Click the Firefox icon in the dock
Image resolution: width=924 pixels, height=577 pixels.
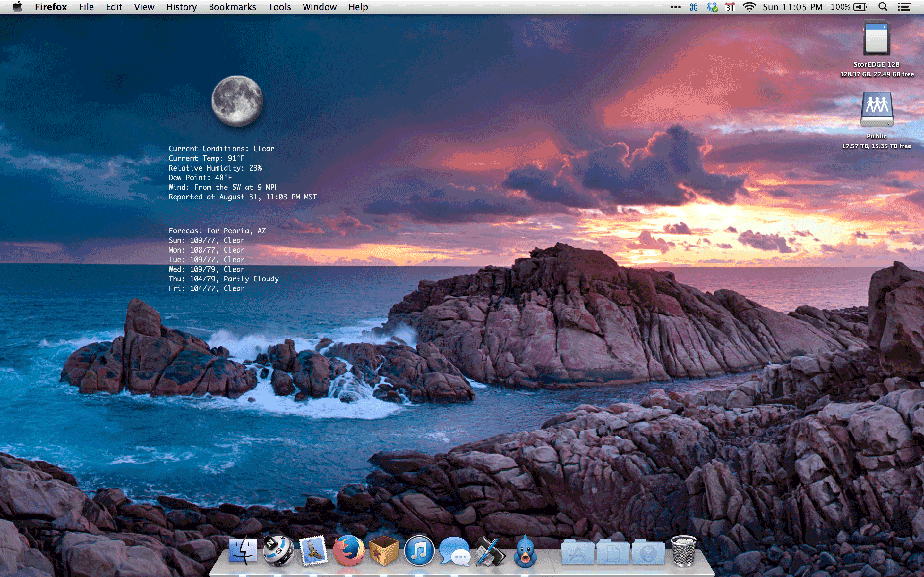click(349, 551)
